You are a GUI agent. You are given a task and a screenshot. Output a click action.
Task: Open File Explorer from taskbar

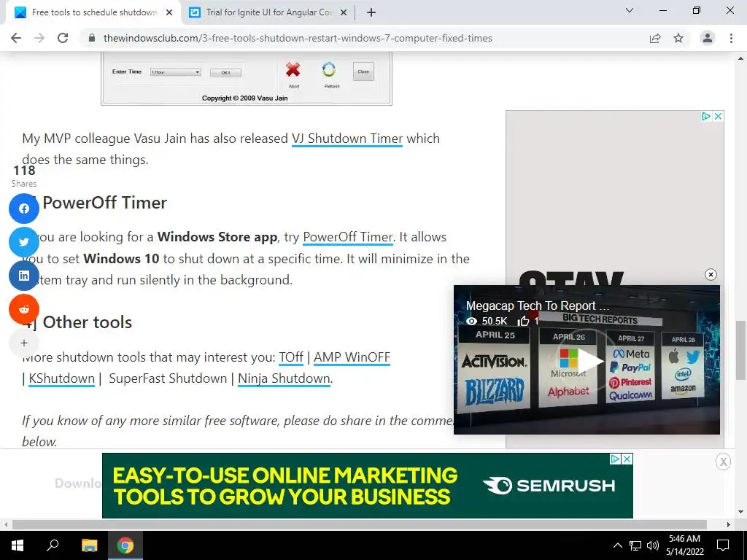[x=89, y=545]
